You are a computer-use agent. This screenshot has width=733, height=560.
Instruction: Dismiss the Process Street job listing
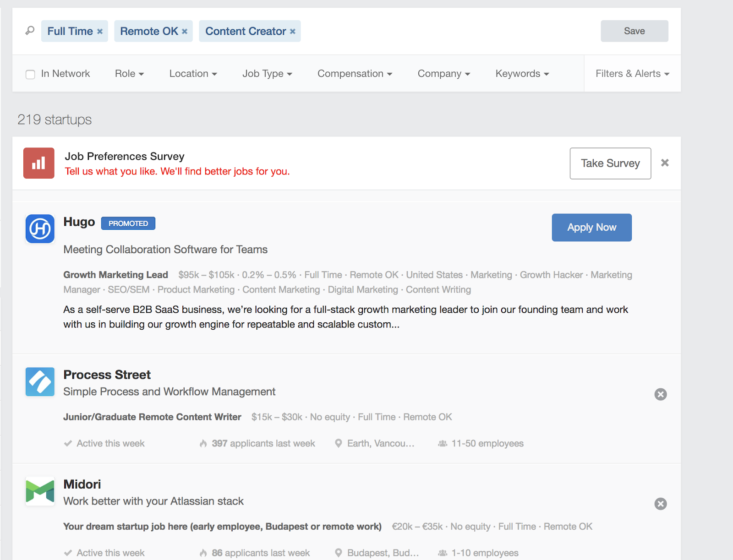660,394
